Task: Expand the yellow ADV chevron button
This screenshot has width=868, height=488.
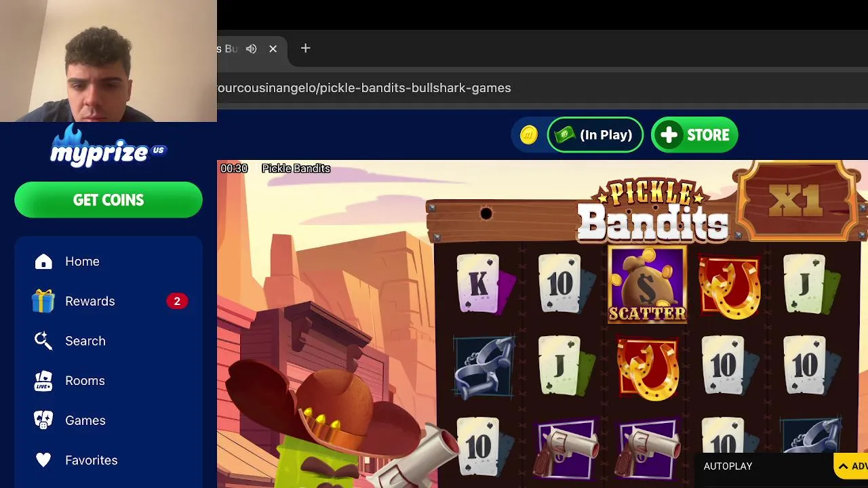Action: click(x=851, y=466)
